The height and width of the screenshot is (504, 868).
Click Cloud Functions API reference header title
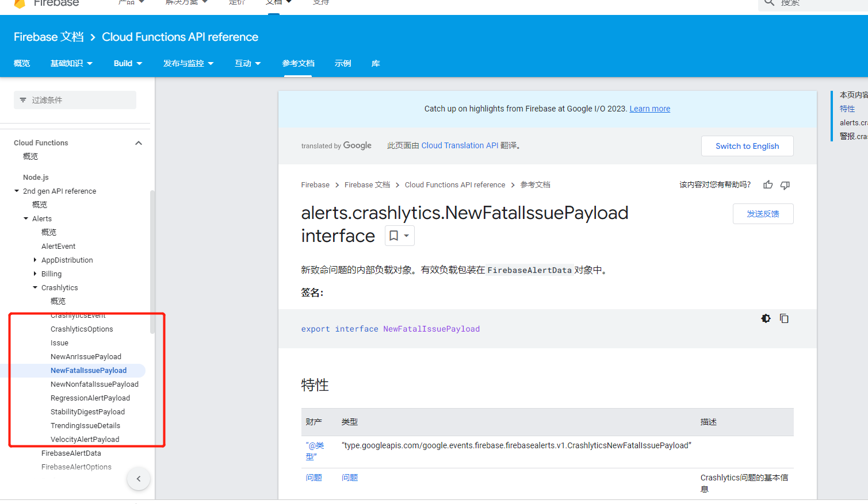tap(180, 37)
